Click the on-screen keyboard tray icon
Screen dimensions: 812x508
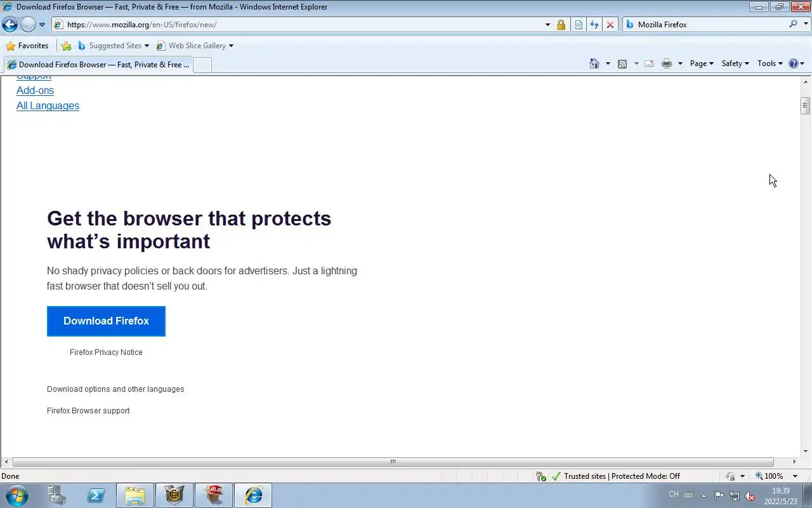[688, 495]
